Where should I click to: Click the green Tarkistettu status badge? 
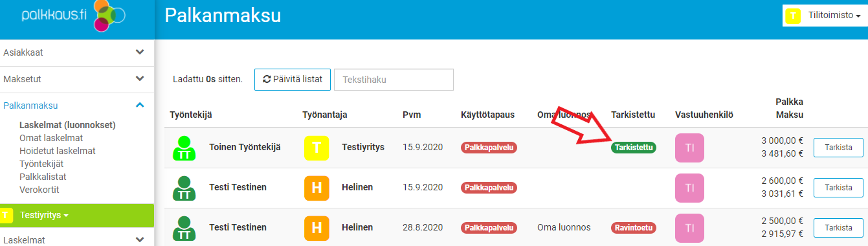click(x=634, y=148)
